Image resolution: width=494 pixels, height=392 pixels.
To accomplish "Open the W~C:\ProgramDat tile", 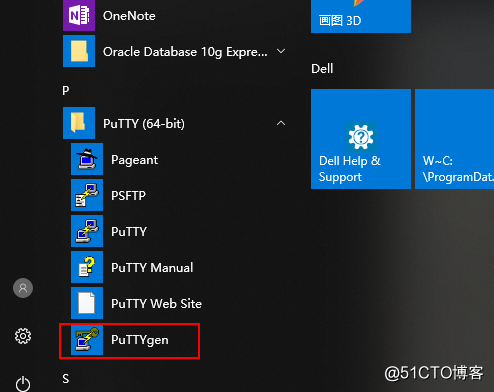I will 455,139.
